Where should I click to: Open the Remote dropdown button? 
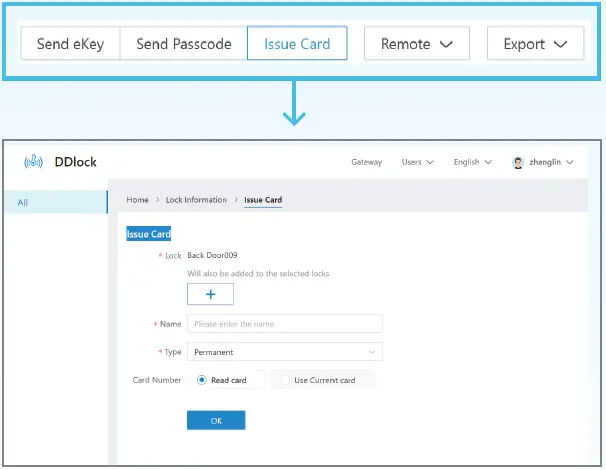click(417, 43)
